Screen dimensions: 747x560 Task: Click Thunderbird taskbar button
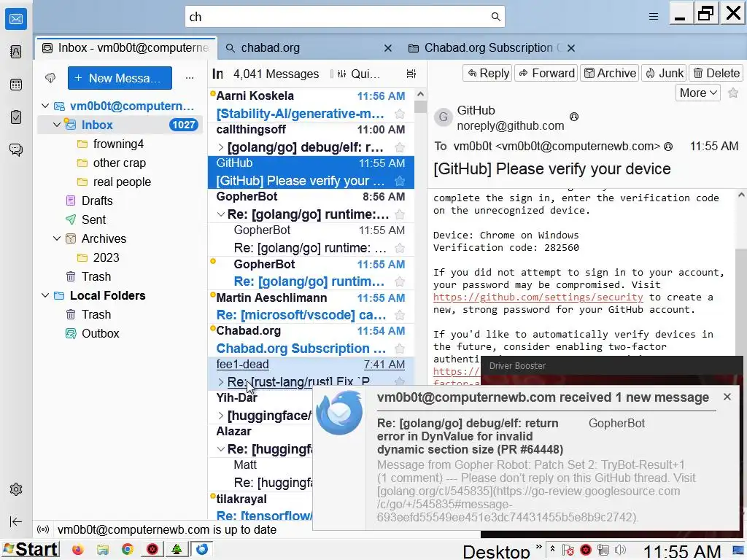click(202, 550)
